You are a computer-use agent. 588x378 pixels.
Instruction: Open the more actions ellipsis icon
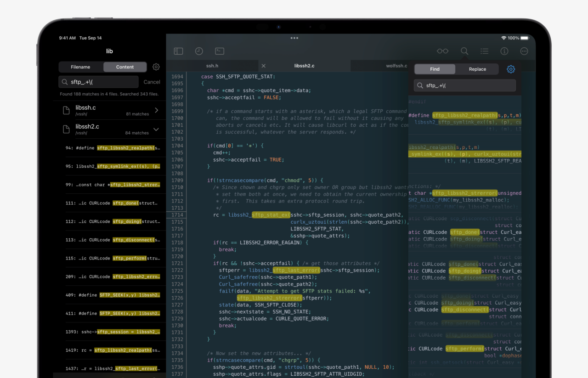click(x=524, y=51)
